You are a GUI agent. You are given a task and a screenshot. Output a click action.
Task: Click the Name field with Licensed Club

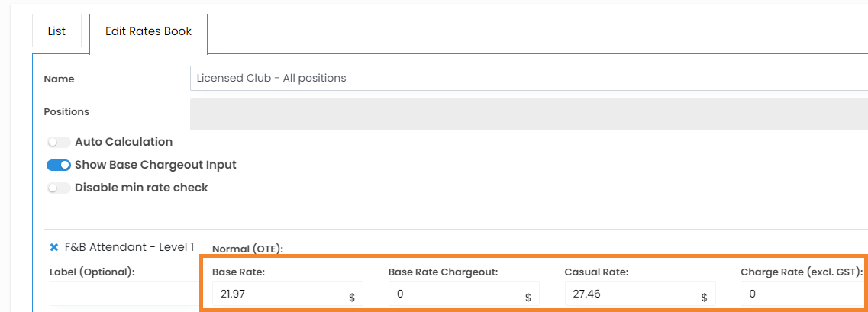[528, 78]
